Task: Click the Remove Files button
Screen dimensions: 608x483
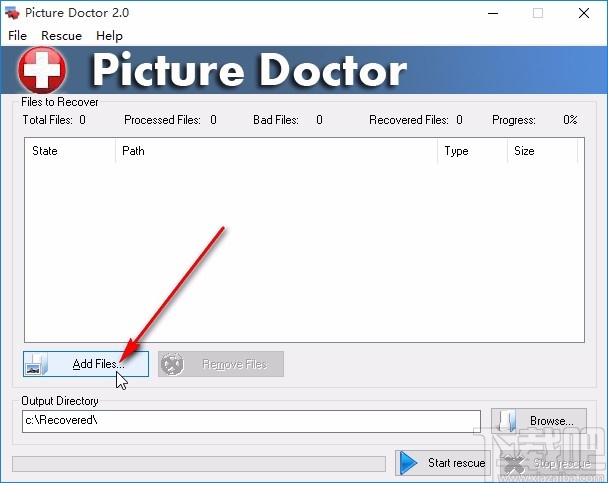Action: click(x=221, y=364)
